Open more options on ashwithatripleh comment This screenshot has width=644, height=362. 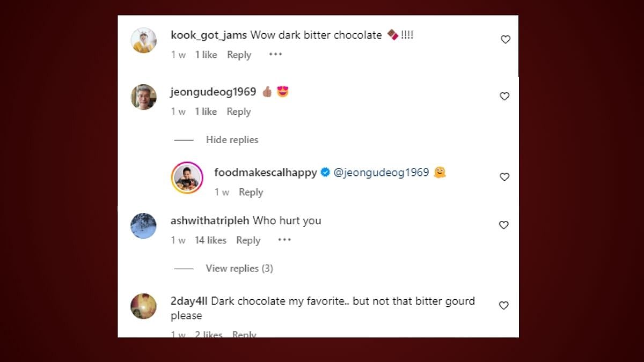[x=284, y=240]
